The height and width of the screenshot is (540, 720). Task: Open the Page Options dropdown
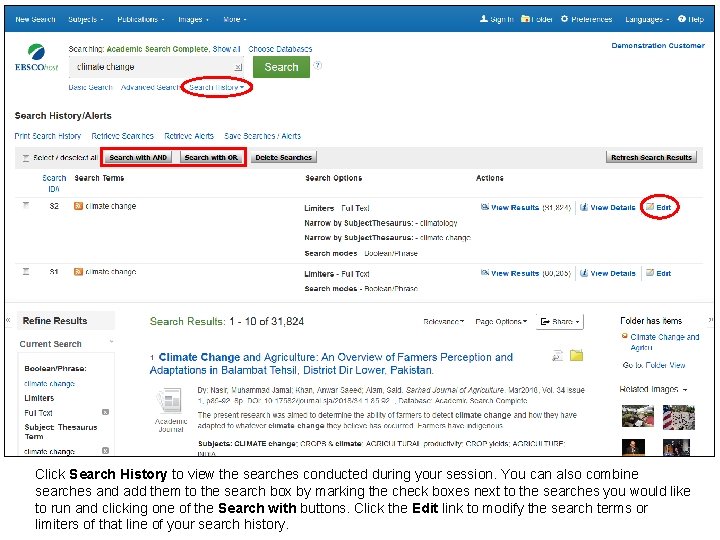(x=501, y=321)
